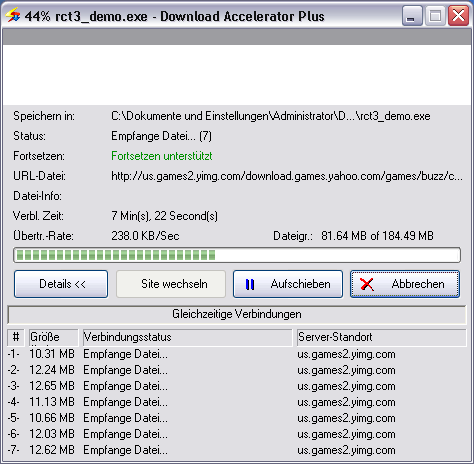
Task: Click the Download Accelerator Plus title bar icon
Action: pyautogui.click(x=12, y=16)
